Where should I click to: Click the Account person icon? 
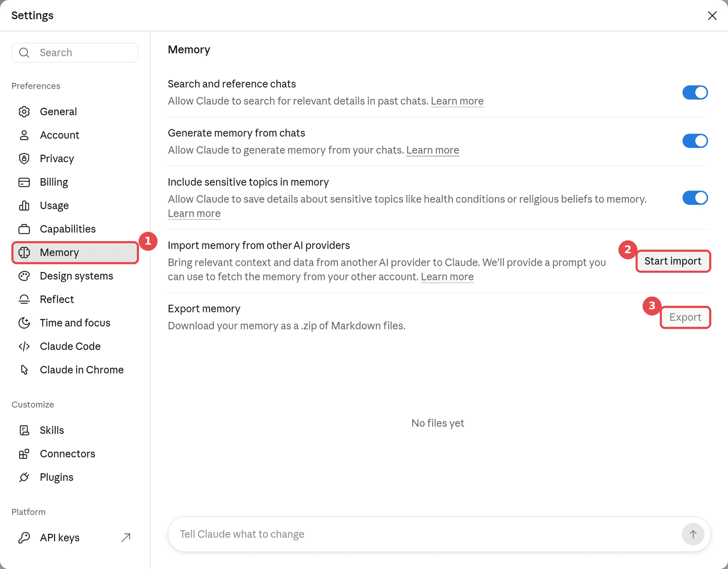point(24,135)
